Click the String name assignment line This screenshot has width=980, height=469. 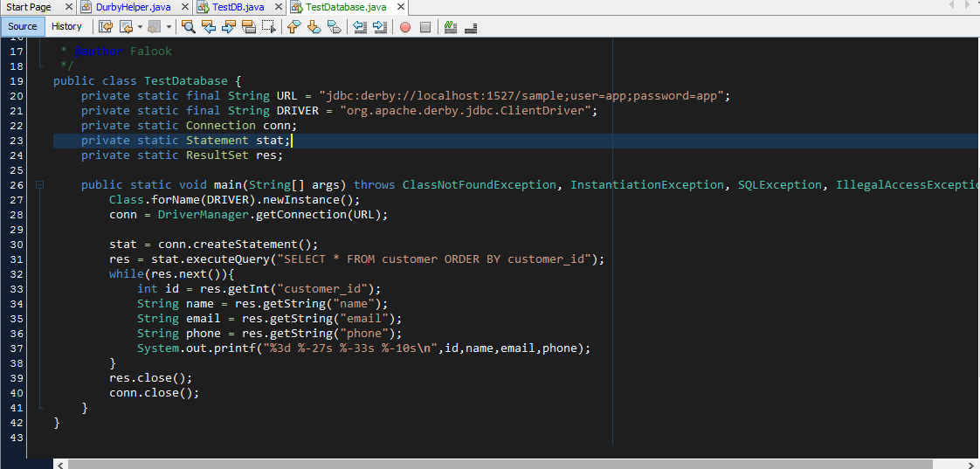click(x=263, y=304)
